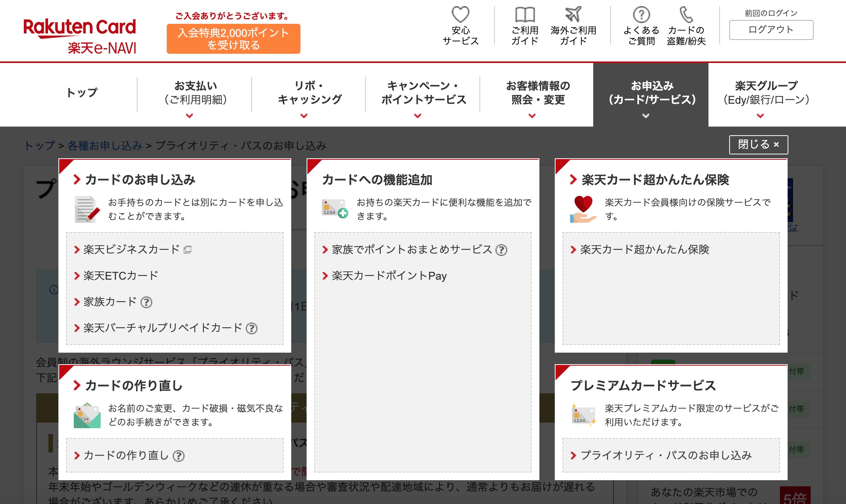Click the envelope card icon under カードの作り直し
This screenshot has width=846, height=504.
87,415
